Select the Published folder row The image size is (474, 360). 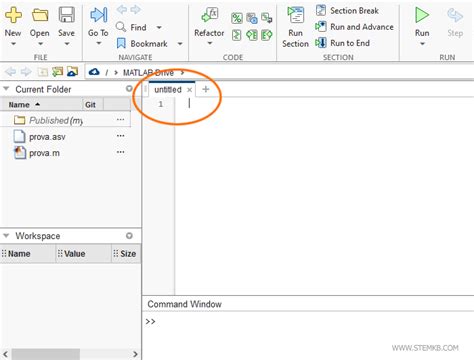65,120
